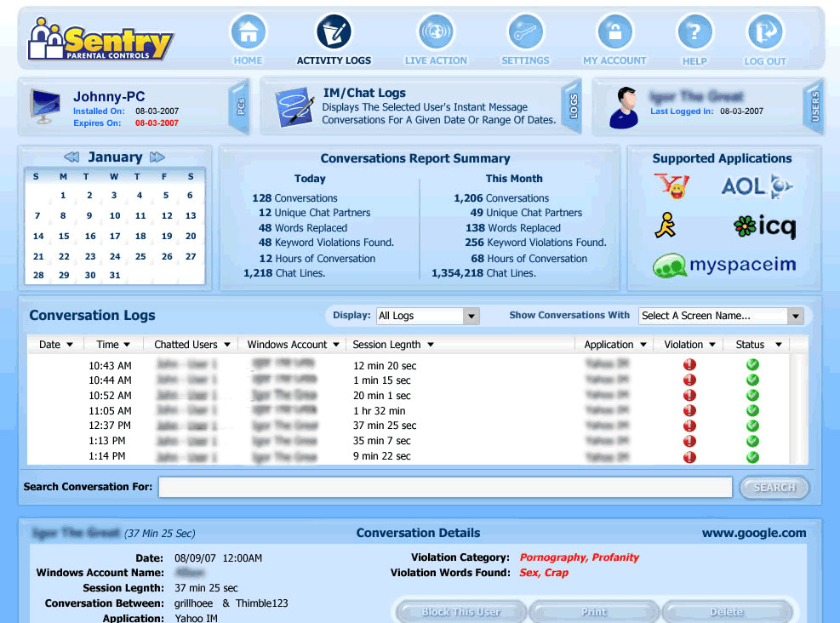Click violation alert icon for 10:43 AM row

pyautogui.click(x=689, y=365)
